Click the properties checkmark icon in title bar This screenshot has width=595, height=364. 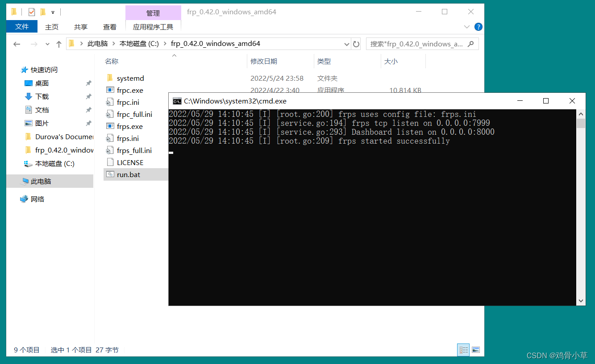pyautogui.click(x=31, y=12)
